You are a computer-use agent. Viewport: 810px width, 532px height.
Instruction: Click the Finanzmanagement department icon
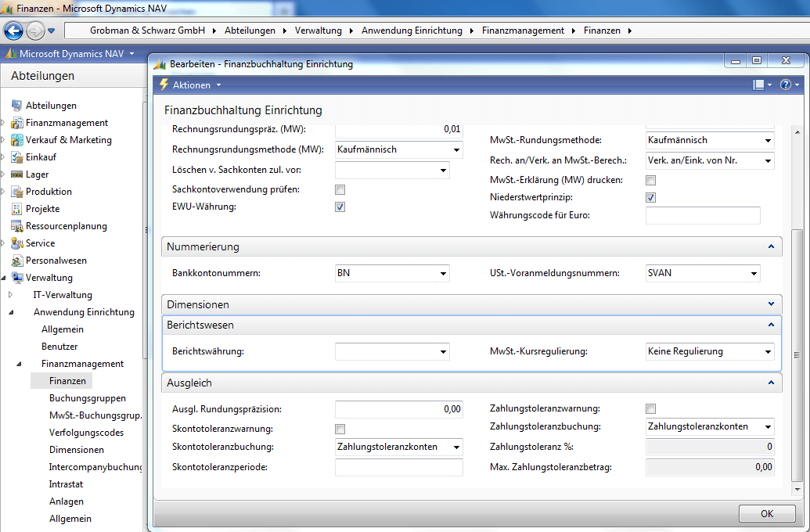pyautogui.click(x=17, y=123)
